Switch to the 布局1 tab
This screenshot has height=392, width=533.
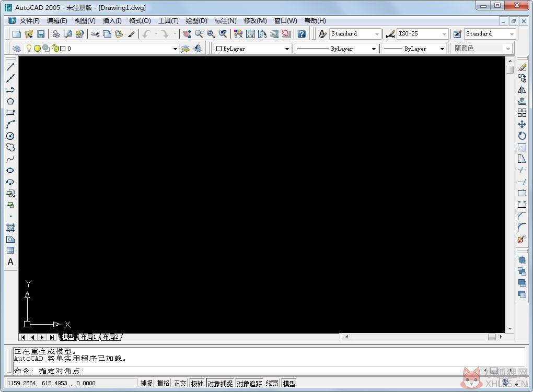coord(88,337)
